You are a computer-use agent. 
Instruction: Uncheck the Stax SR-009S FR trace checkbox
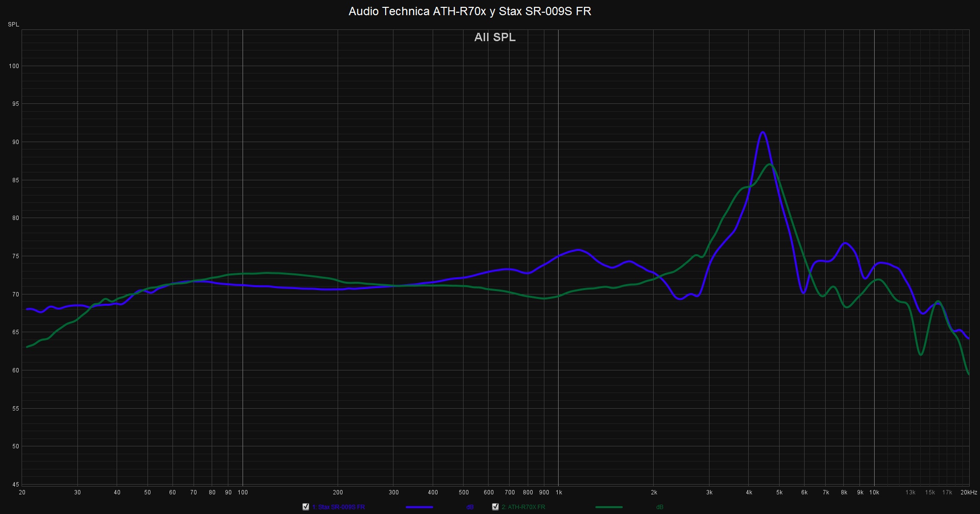(306, 507)
